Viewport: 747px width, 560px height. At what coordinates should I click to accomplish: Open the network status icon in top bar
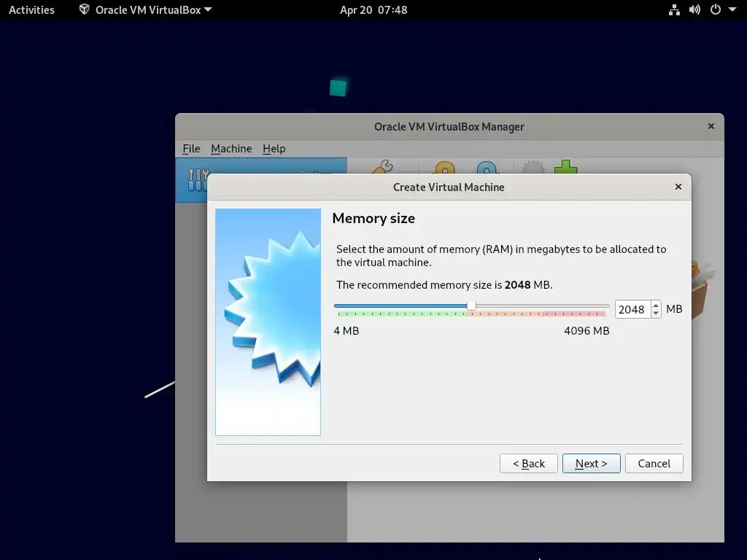(x=674, y=9)
